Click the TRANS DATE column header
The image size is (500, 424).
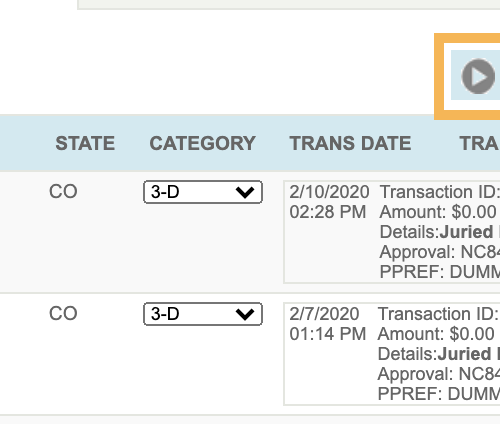coord(350,143)
